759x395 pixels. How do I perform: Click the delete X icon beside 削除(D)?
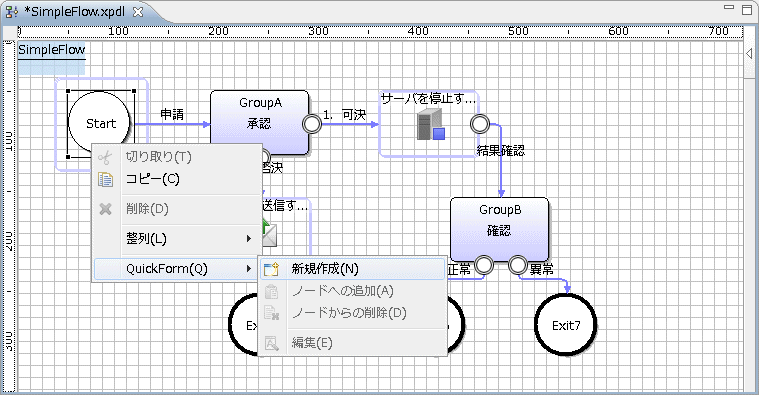coord(105,209)
